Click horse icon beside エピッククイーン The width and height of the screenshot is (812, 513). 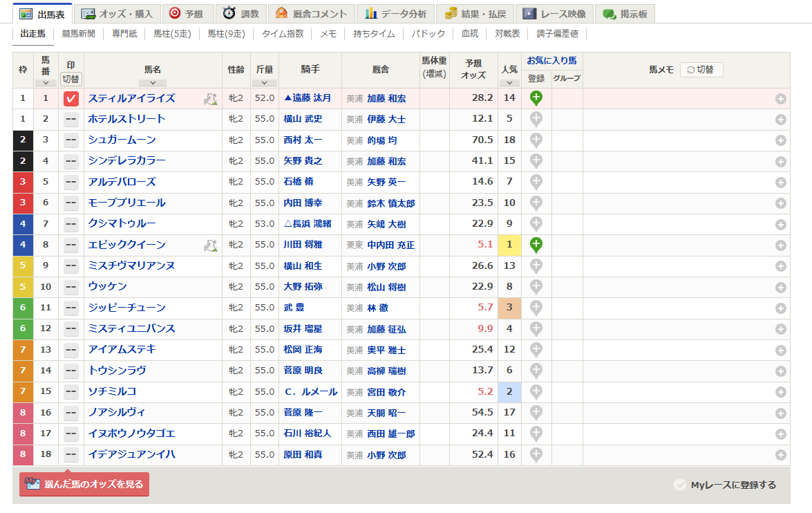(x=210, y=245)
